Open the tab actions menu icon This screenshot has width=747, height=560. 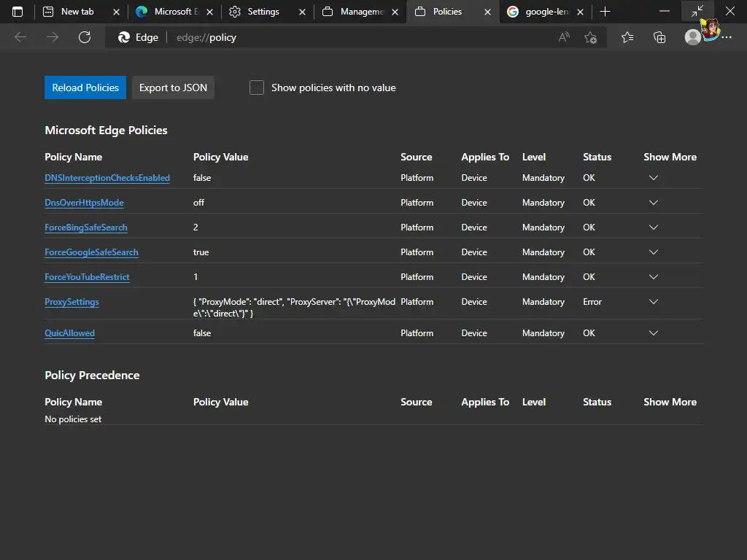pyautogui.click(x=18, y=12)
